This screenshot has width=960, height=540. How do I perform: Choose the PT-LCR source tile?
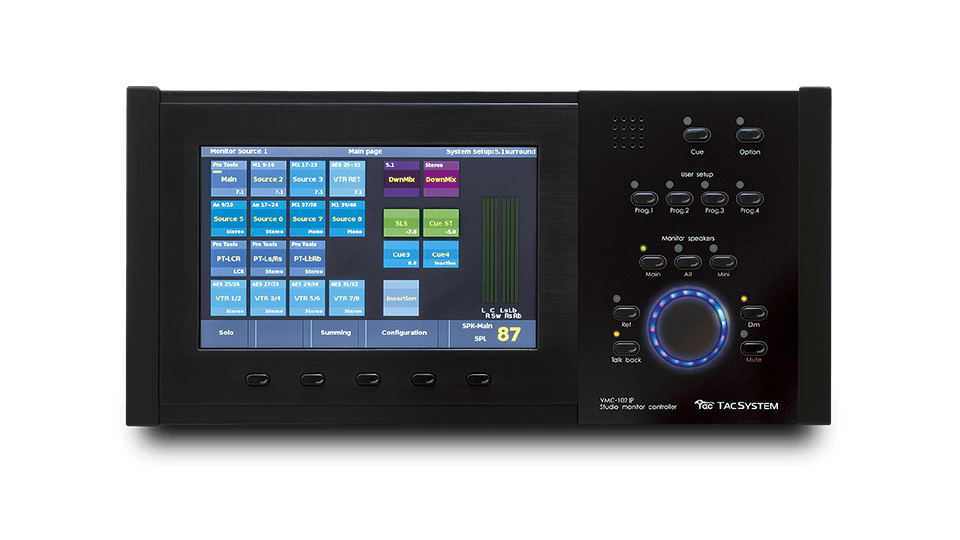point(228,258)
